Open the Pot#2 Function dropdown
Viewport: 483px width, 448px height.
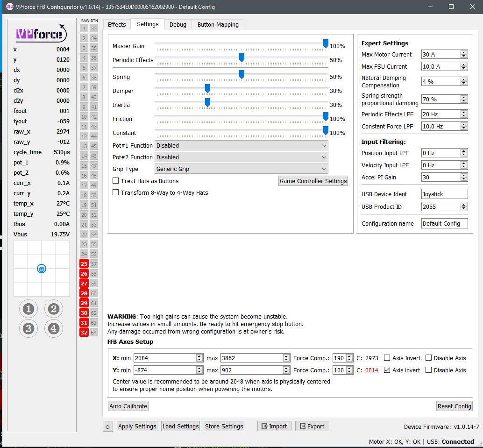[241, 157]
